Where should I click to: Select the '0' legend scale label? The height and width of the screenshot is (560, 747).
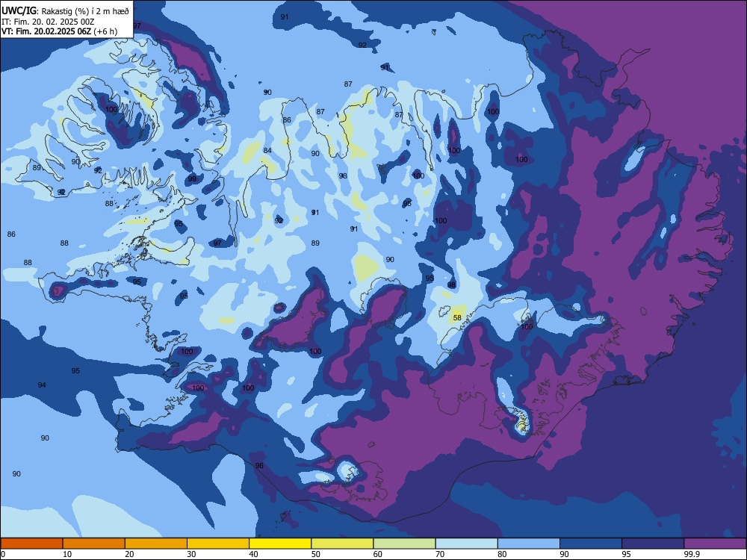point(3,554)
